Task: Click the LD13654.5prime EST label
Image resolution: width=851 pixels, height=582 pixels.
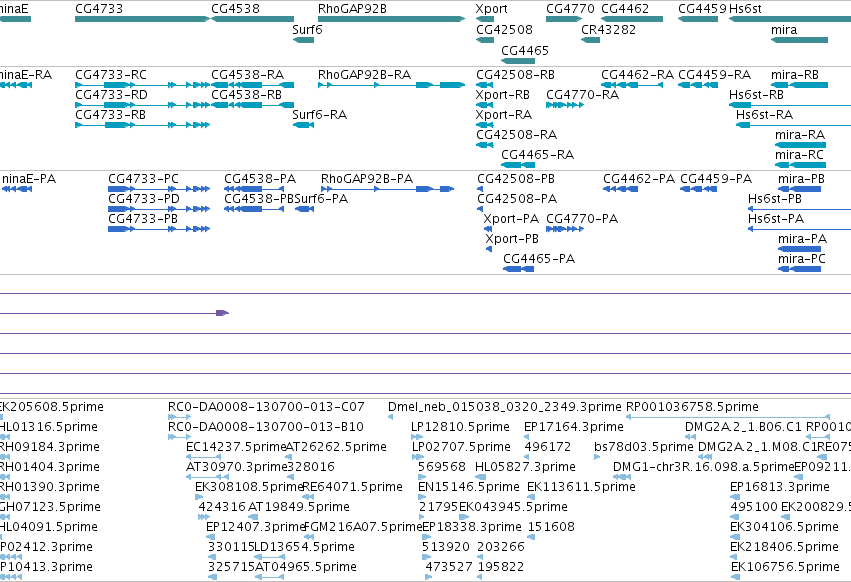Action: coord(304,547)
